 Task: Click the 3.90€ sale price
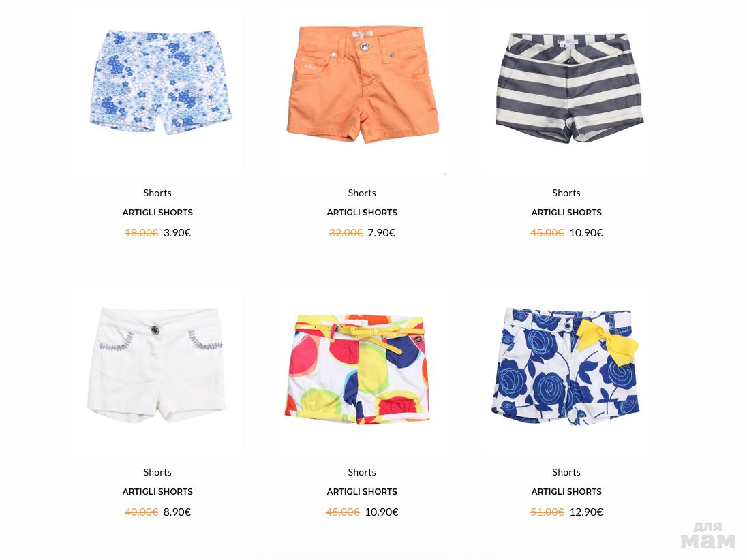tap(177, 232)
